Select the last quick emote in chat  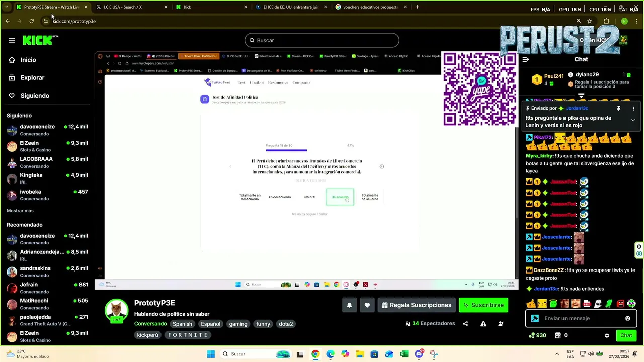631,304
